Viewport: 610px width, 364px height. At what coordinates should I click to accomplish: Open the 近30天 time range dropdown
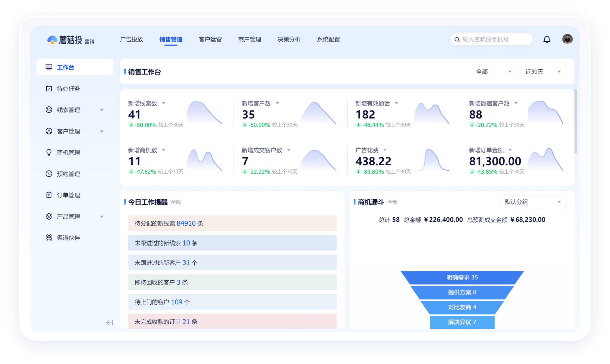coord(544,72)
